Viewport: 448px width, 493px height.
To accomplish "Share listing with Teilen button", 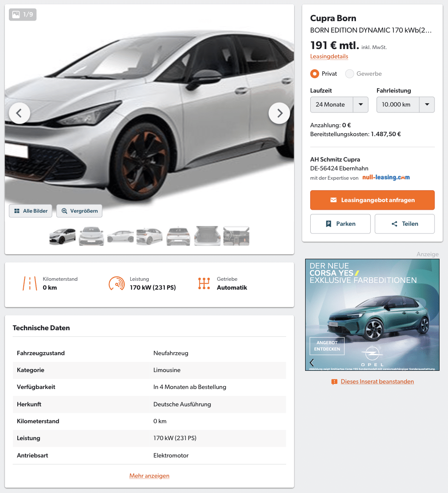I will point(405,224).
